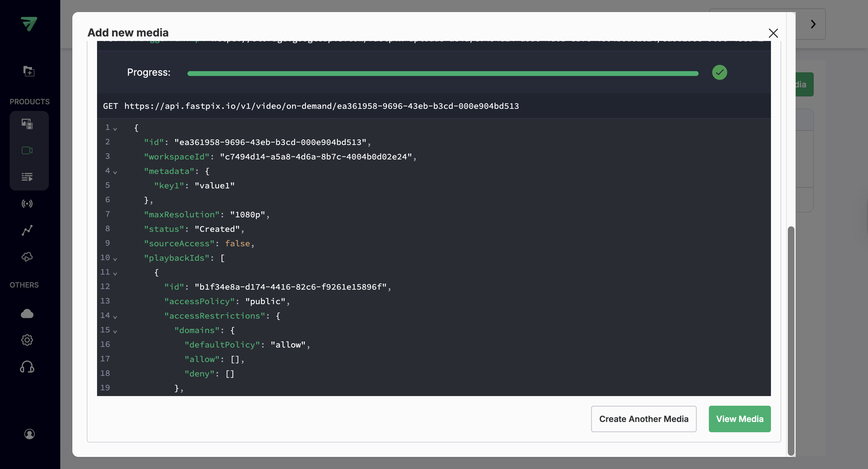Click the modal vertical scrollbar thumb
This screenshot has height=469, width=868.
click(x=791, y=340)
